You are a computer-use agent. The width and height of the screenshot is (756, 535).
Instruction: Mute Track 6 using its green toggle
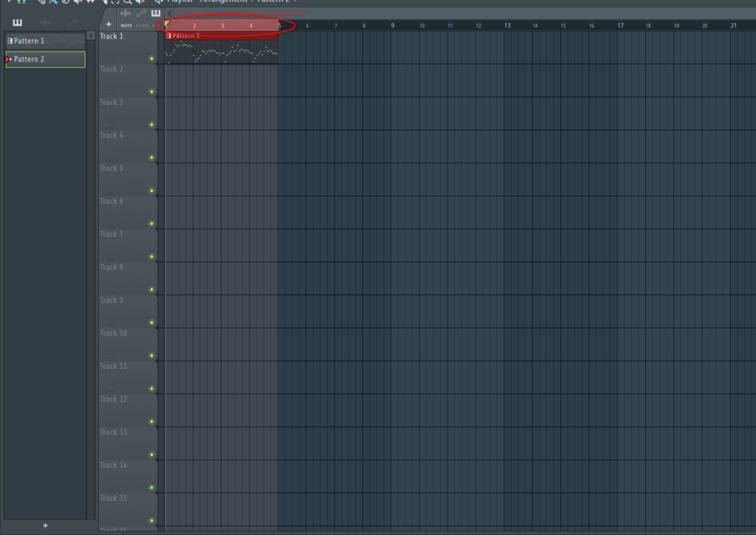151,224
